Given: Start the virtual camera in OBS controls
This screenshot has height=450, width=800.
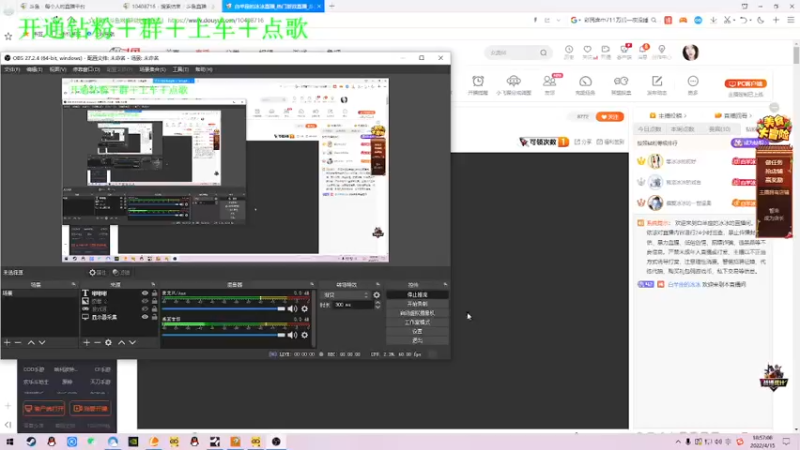Looking at the screenshot, I should point(417,313).
